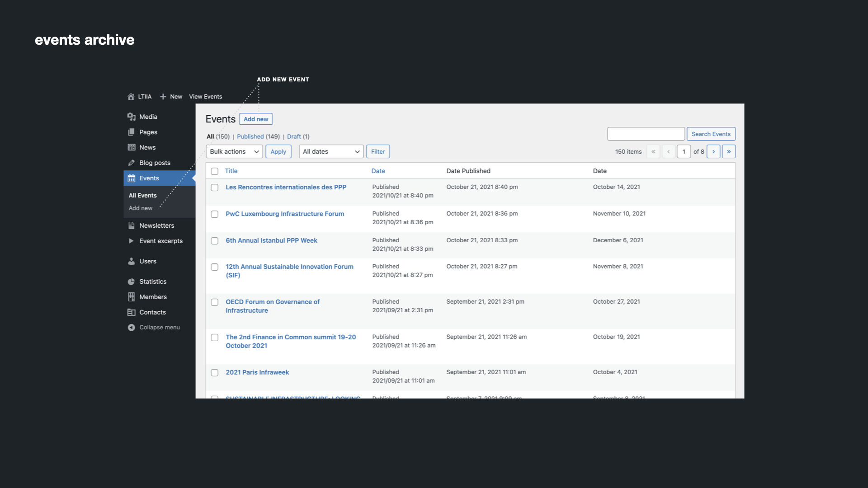Click the current page number field
The height and width of the screenshot is (488, 868).
tap(684, 152)
